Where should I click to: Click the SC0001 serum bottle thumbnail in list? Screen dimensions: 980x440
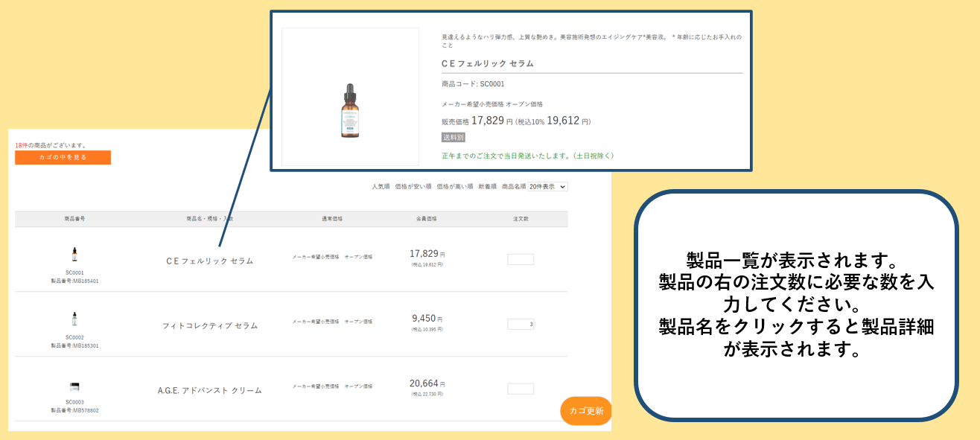point(74,255)
